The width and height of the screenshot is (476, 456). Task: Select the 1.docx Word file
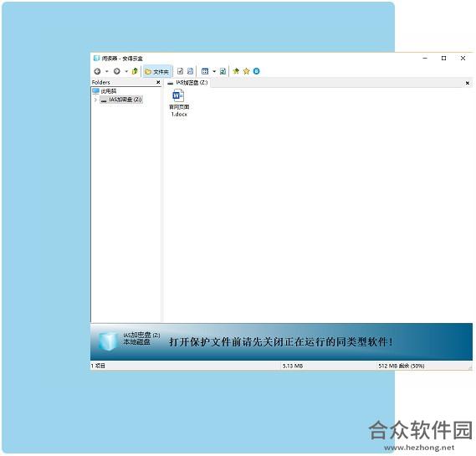coord(179,103)
